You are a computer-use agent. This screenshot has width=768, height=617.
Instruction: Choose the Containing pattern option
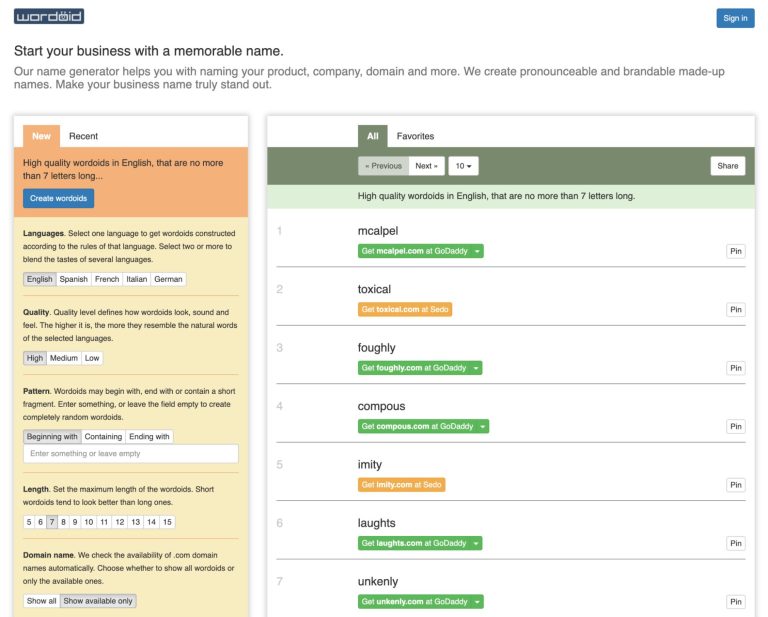pyautogui.click(x=103, y=437)
